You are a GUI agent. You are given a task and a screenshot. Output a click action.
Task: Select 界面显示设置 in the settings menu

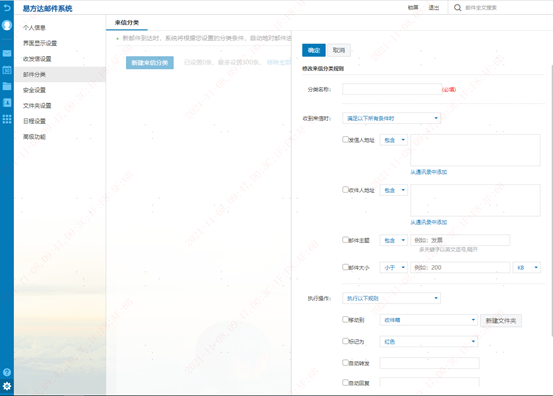pos(40,43)
